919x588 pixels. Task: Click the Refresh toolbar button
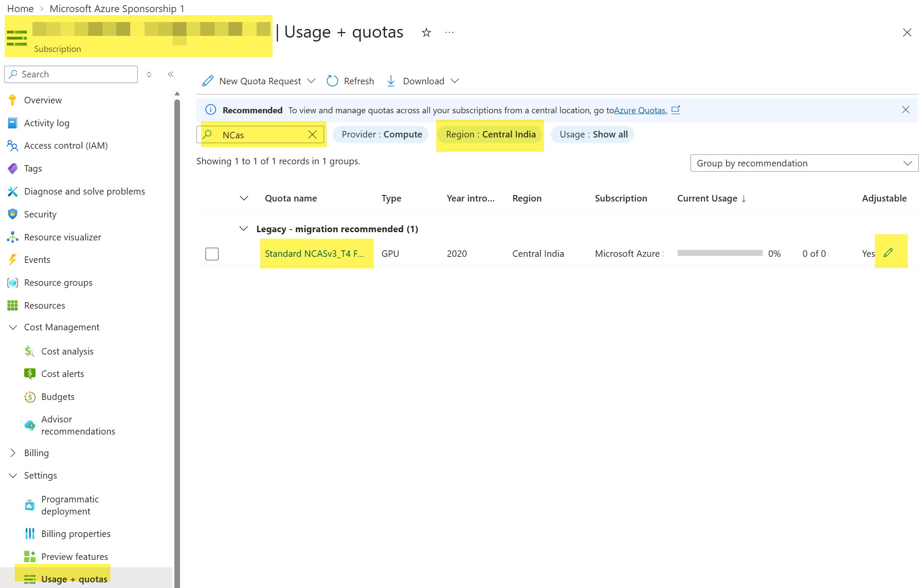tap(350, 81)
